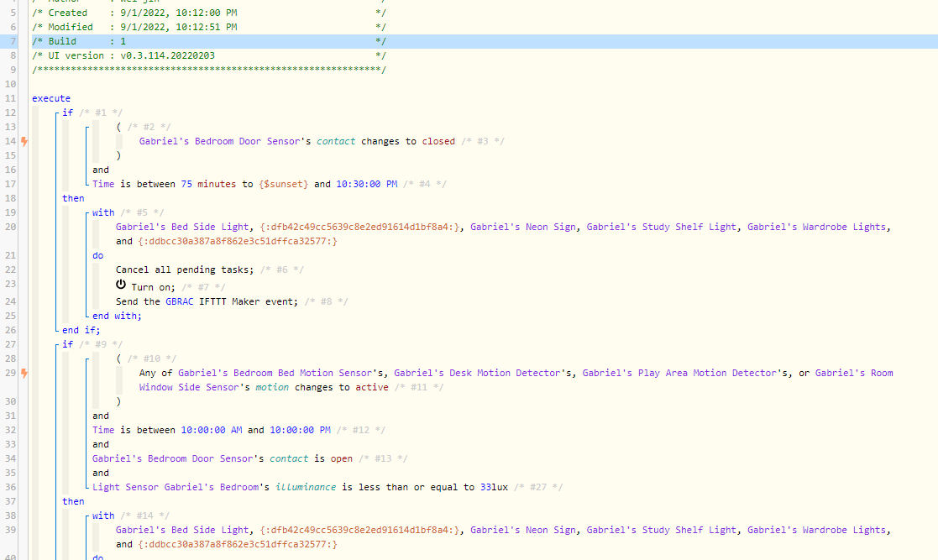This screenshot has height=560, width=938.
Task: Click the do keyword on line 21
Action: tap(97, 255)
